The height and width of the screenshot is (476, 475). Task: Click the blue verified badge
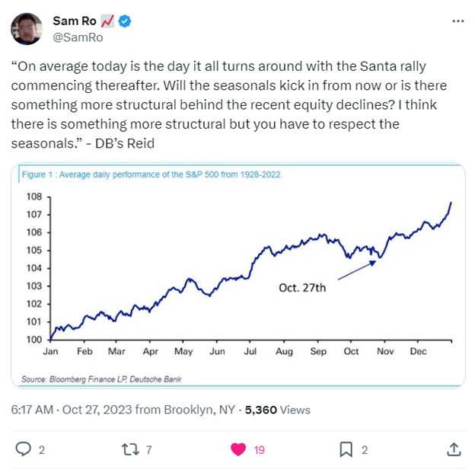[125, 21]
